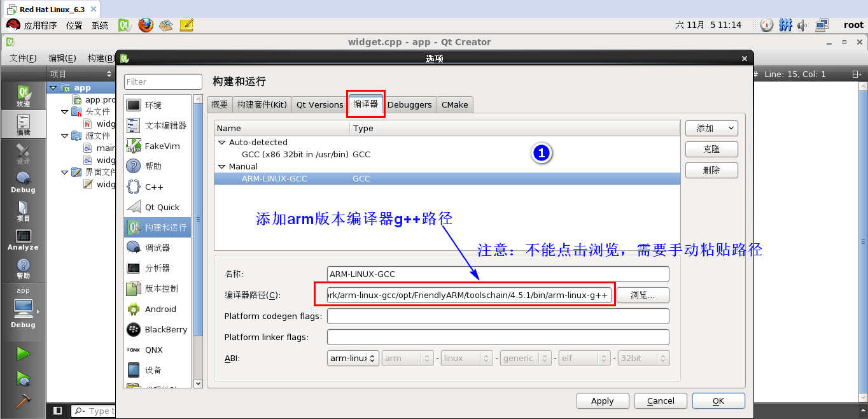The image size is (868, 419).
Task: Switch to Edit mode in Qt Creator sidebar
Action: coord(23,124)
